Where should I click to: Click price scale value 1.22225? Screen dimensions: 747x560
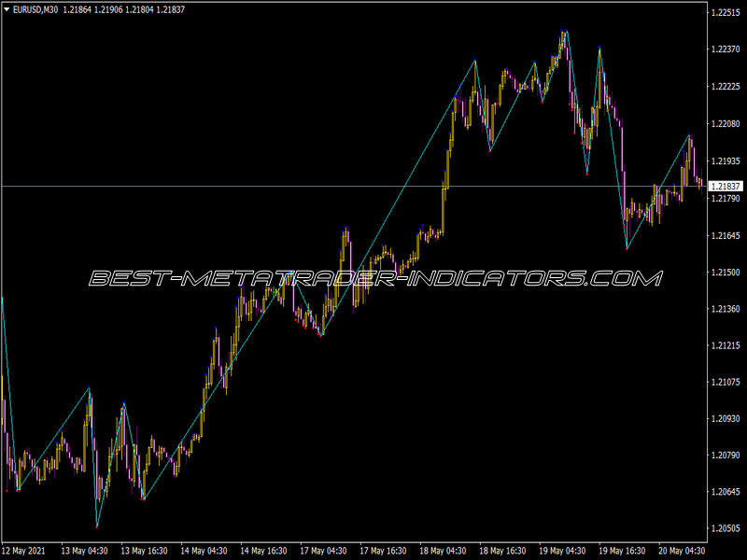726,87
